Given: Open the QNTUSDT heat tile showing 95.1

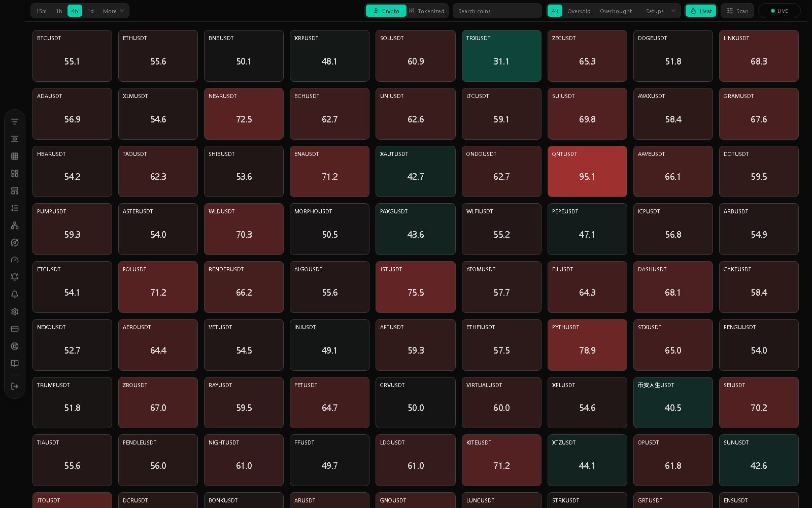Looking at the screenshot, I should point(587,171).
